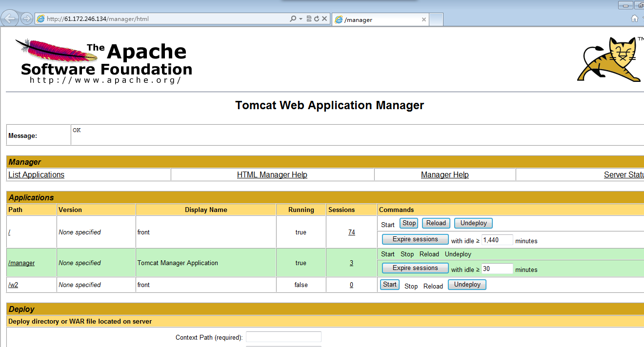
Task: Open the Server Status link
Action: (x=624, y=174)
